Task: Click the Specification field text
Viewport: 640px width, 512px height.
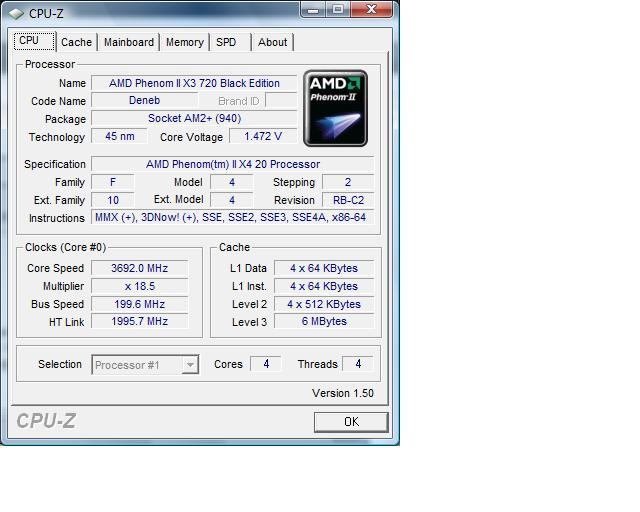Action: pos(233,164)
